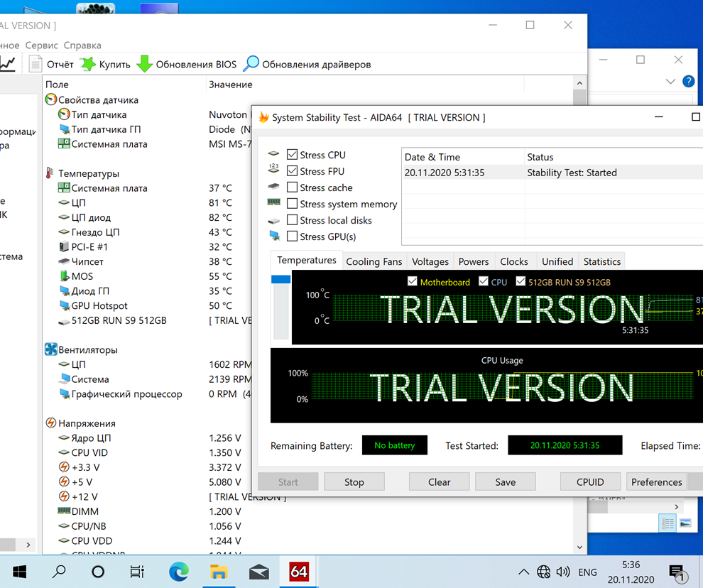The width and height of the screenshot is (703, 588).
Task: Click the CPUID button
Action: pyautogui.click(x=590, y=481)
